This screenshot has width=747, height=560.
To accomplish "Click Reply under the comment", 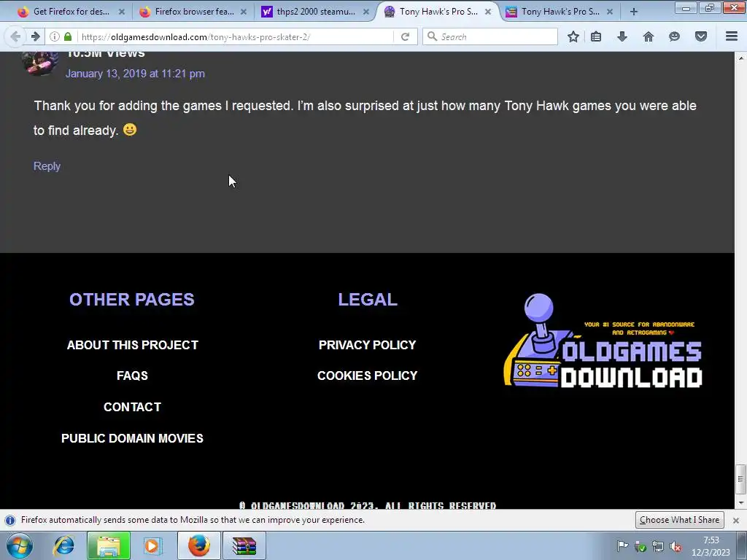I will coord(47,166).
